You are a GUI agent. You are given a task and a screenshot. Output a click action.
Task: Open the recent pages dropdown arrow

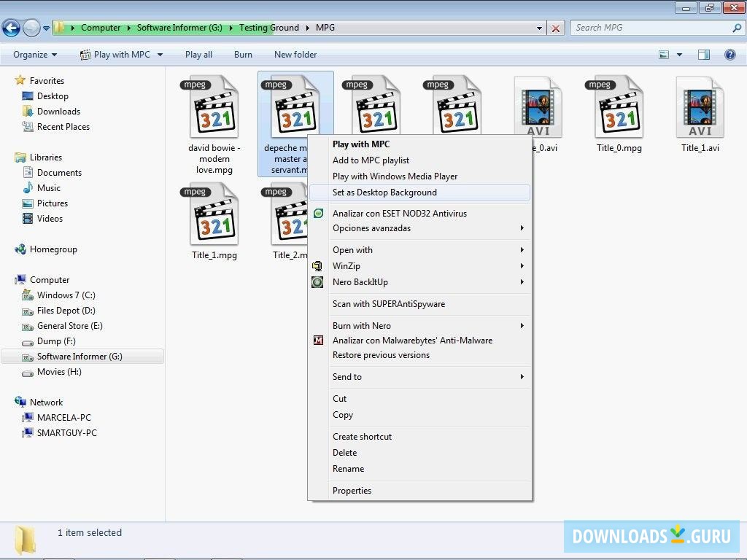click(46, 28)
